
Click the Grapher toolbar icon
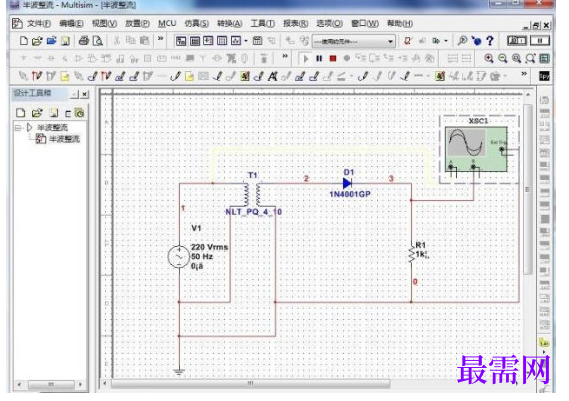[236, 41]
